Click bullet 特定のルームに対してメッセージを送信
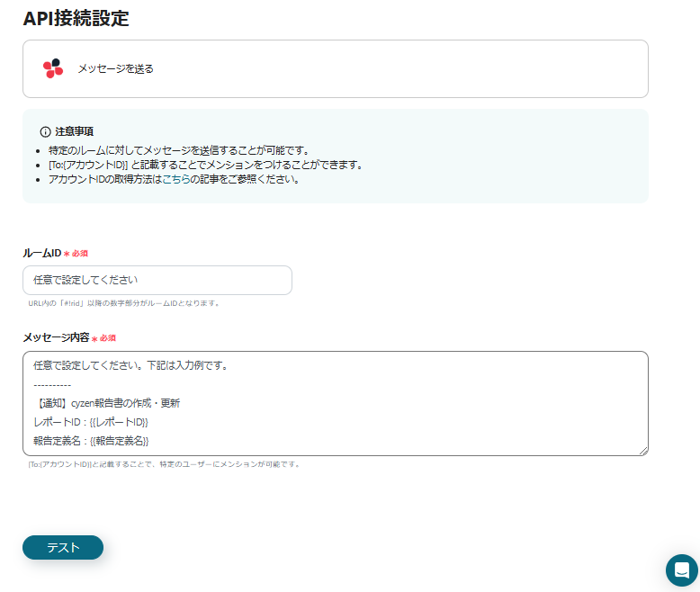The width and height of the screenshot is (700, 592). [178, 150]
